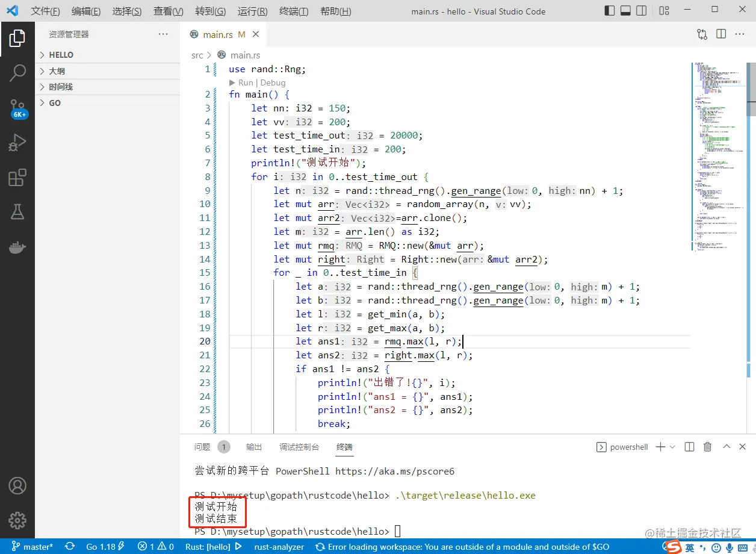Switch to the 调试控制台 tab
This screenshot has width=756, height=554.
[x=299, y=447]
